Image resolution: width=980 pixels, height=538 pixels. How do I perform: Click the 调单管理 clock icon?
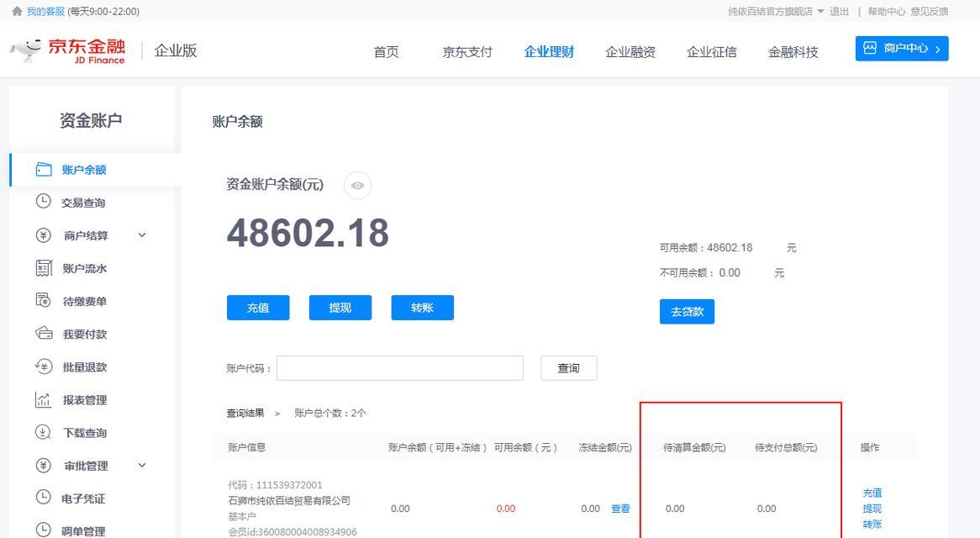[43, 530]
